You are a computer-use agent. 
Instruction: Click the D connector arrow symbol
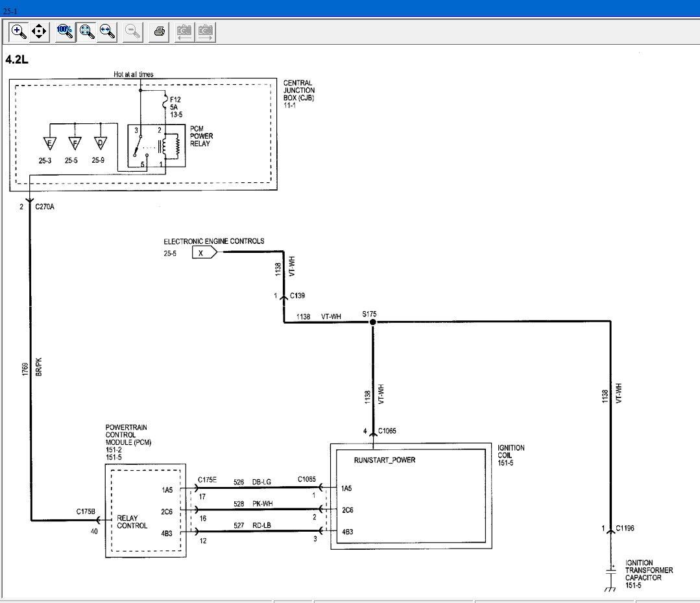101,143
